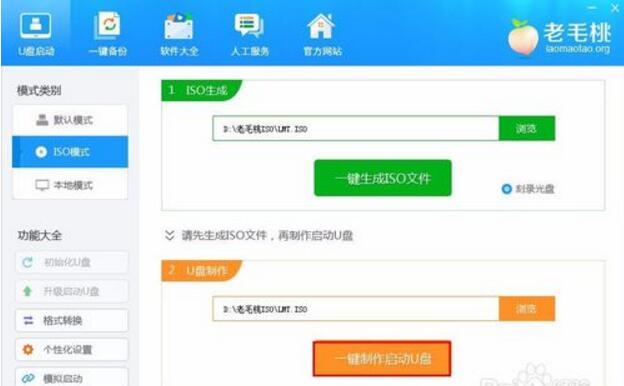Screen dimensions: 624x386
Task: Close the 老毛桃 window
Action: pyautogui.click(x=615, y=8)
